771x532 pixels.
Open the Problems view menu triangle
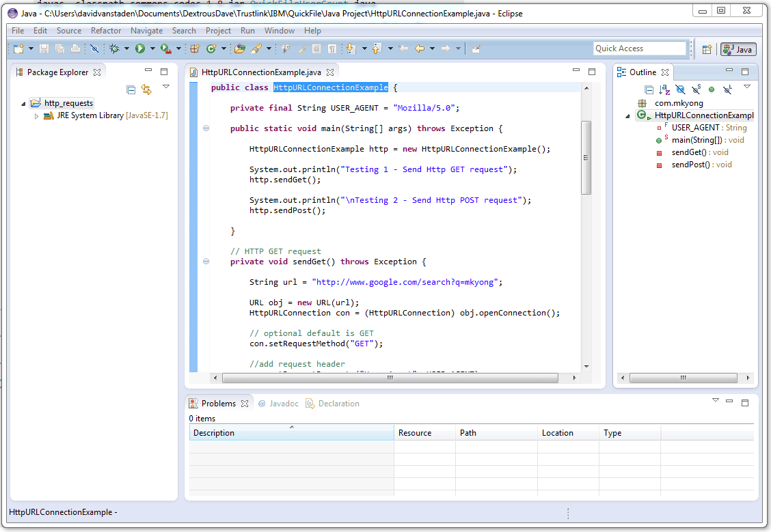click(716, 400)
